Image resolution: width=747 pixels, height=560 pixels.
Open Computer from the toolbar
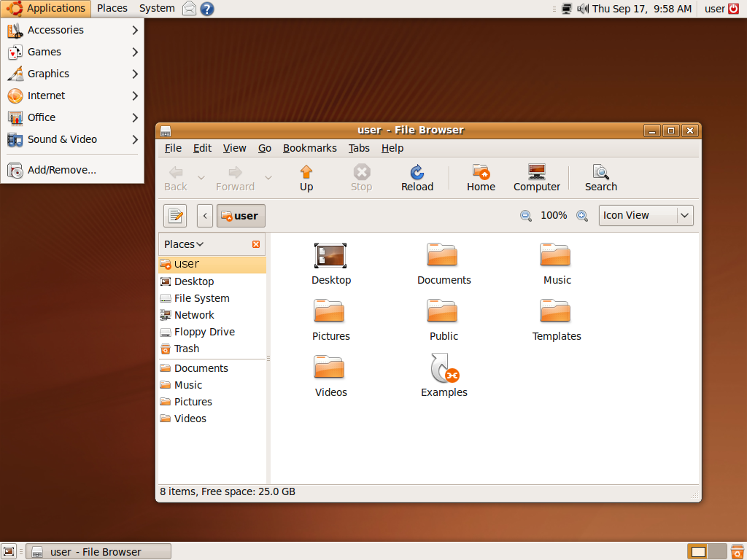(x=536, y=178)
